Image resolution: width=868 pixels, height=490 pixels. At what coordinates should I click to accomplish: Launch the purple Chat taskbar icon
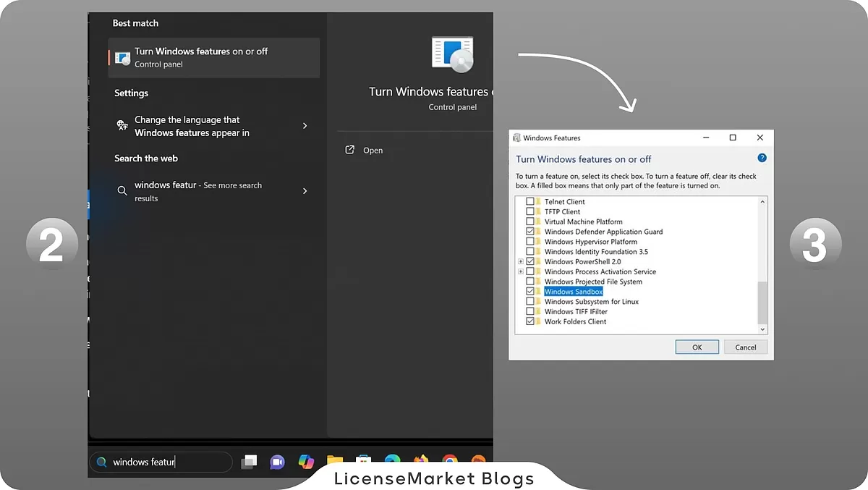277,462
